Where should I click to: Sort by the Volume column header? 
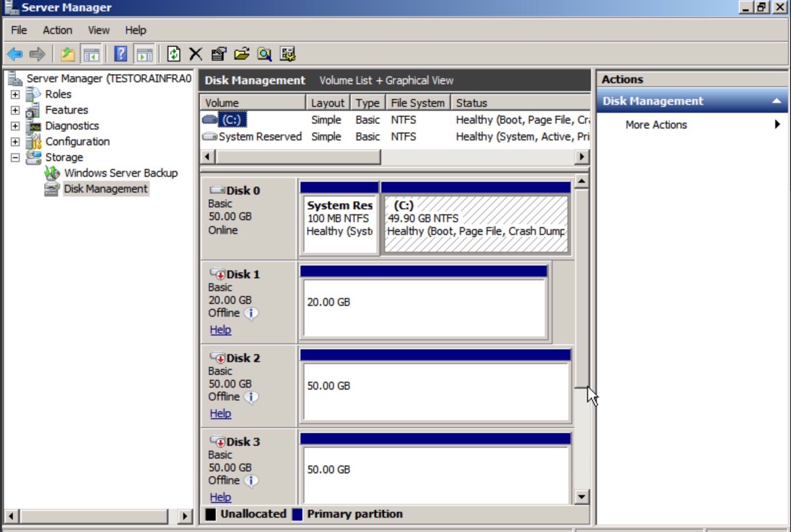click(253, 102)
